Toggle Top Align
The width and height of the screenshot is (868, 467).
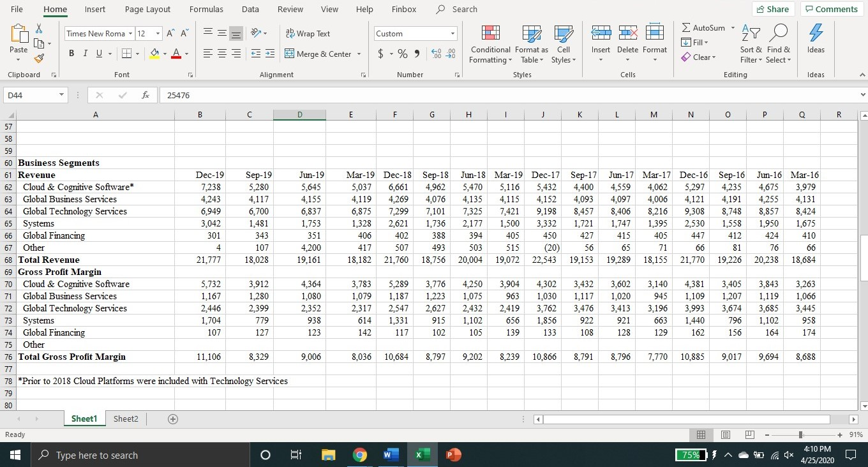[209, 33]
